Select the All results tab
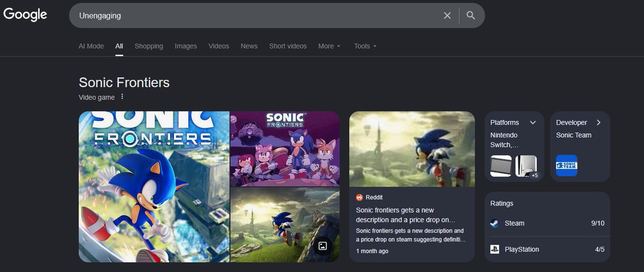This screenshot has height=272, width=644. pos(119,46)
